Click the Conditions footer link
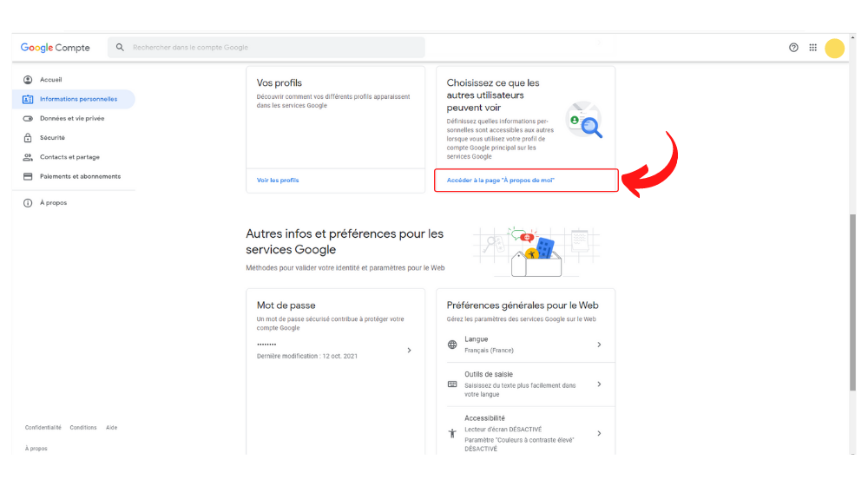Image resolution: width=868 pixels, height=486 pixels. [x=83, y=428]
